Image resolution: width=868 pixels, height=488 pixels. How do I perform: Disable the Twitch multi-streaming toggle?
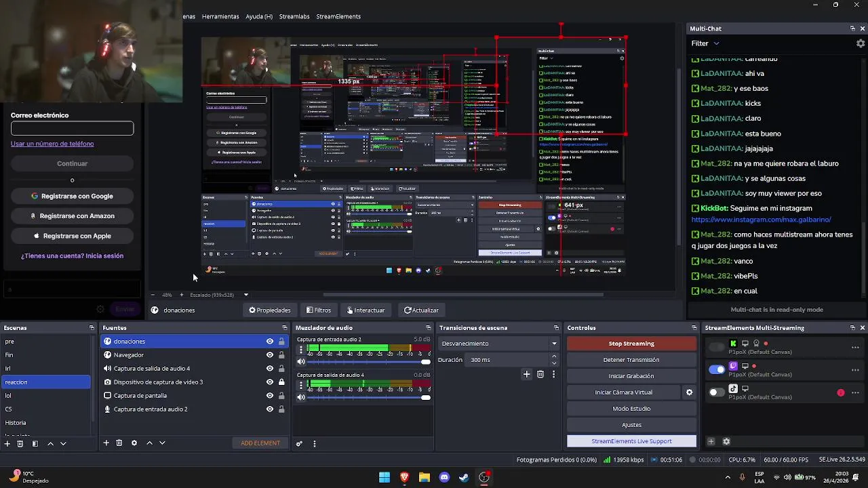coord(717,369)
